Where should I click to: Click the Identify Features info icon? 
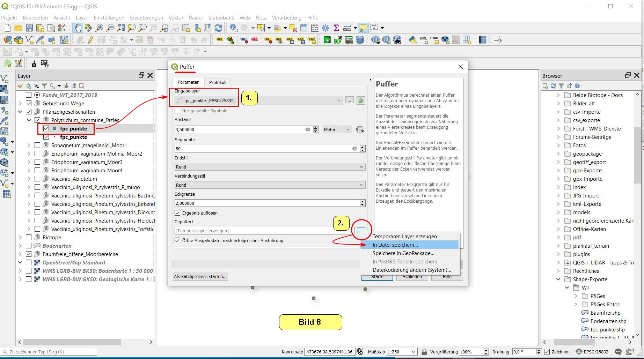(234, 28)
